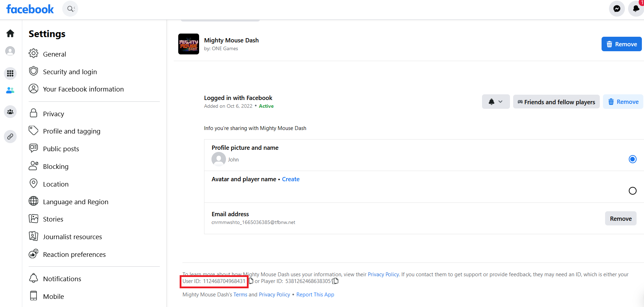Image resolution: width=644 pixels, height=307 pixels.
Task: Open the search magnifier icon
Action: (x=70, y=9)
